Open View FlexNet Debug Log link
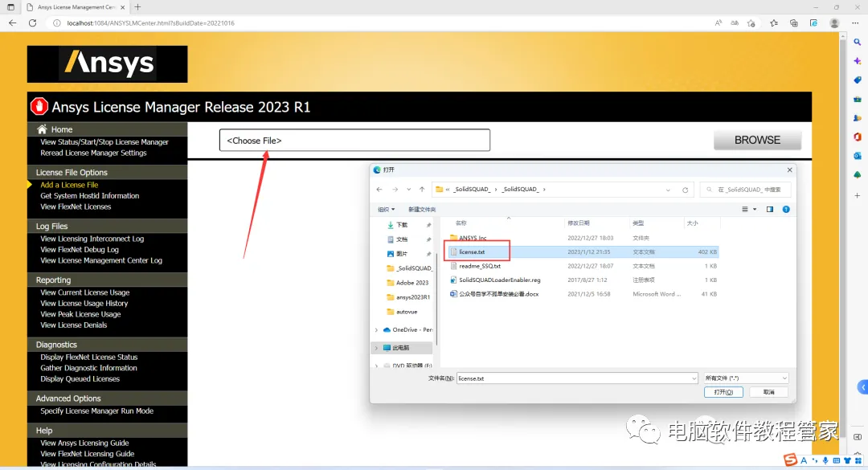Image resolution: width=868 pixels, height=470 pixels. 79,250
